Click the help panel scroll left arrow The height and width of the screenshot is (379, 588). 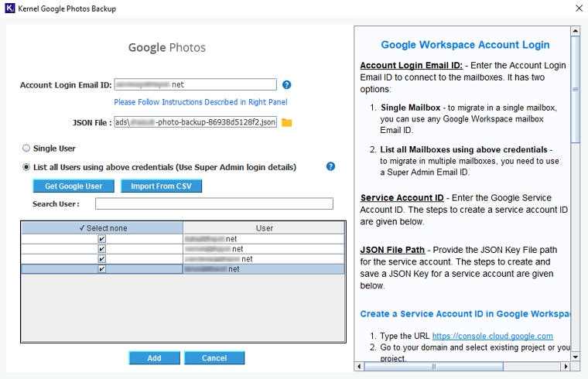click(359, 367)
